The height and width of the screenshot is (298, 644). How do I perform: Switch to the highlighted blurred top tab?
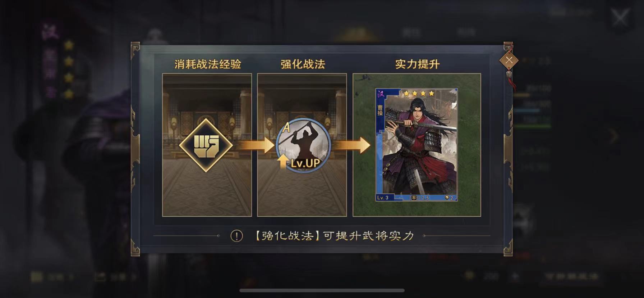click(x=357, y=33)
